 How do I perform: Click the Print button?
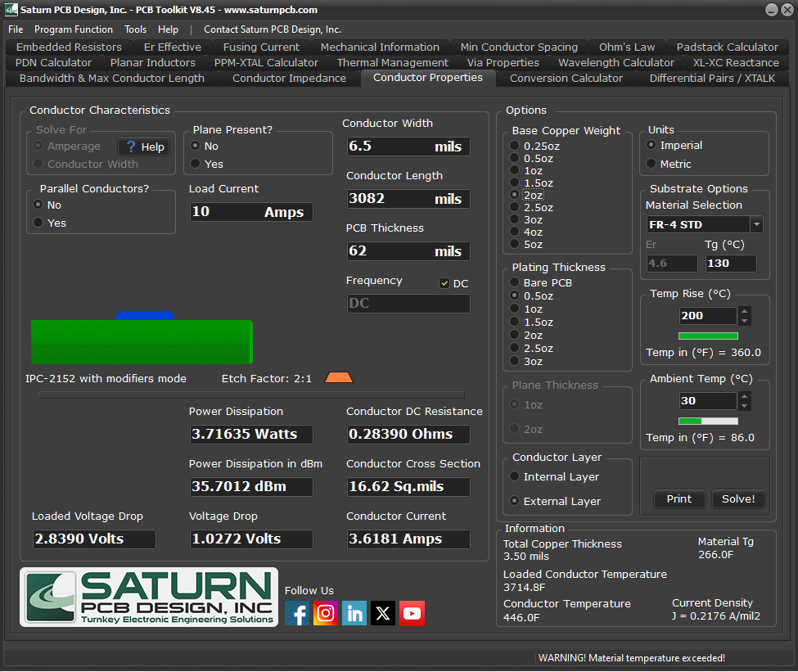(679, 499)
